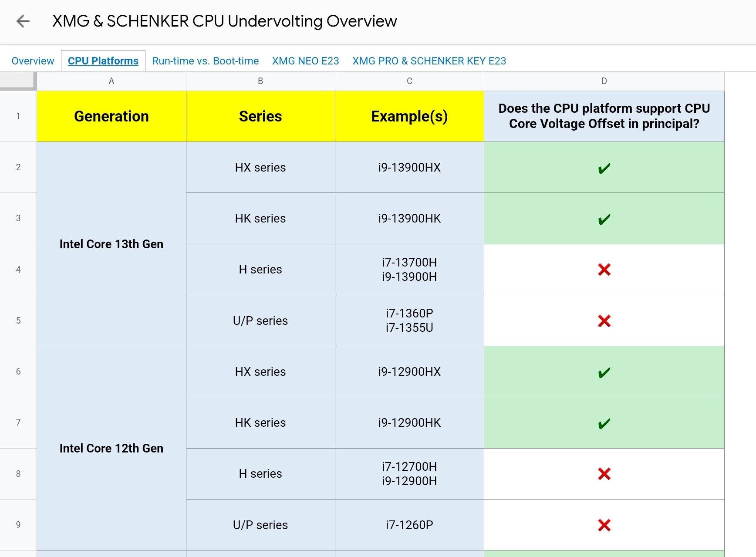Select column C header
Screen dimensions: 756x557
[x=409, y=81]
